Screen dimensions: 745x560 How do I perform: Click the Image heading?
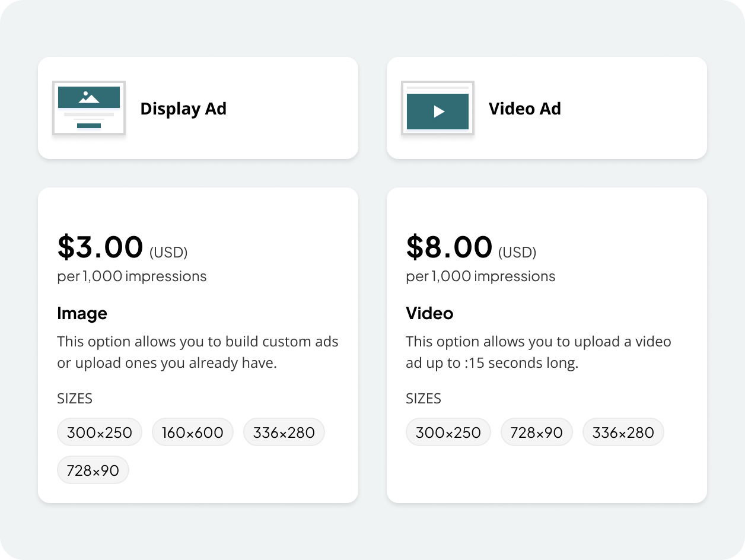click(x=82, y=313)
